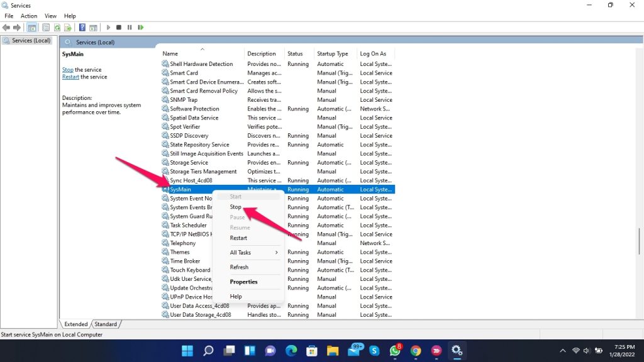644x362 pixels.
Task: Show hidden system tray icons chevron
Action: [x=562, y=351]
